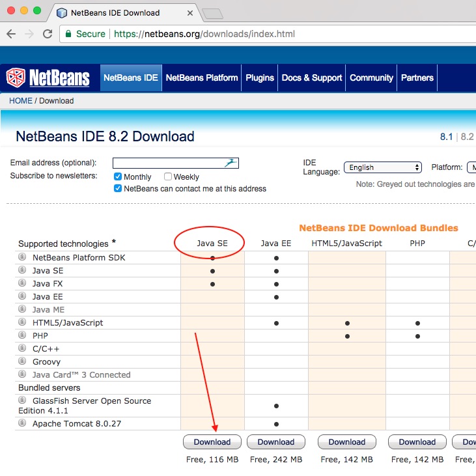The width and height of the screenshot is (476, 476).
Task: Click the 'Groovy' technology label
Action: 46,362
